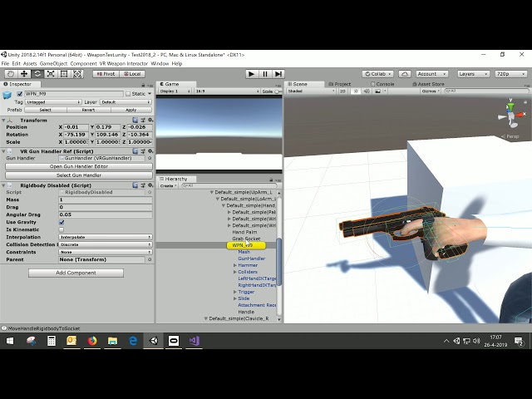Image resolution: width=532 pixels, height=399 pixels.
Task: Toggle Pivot/Center handle mode
Action: coord(106,74)
